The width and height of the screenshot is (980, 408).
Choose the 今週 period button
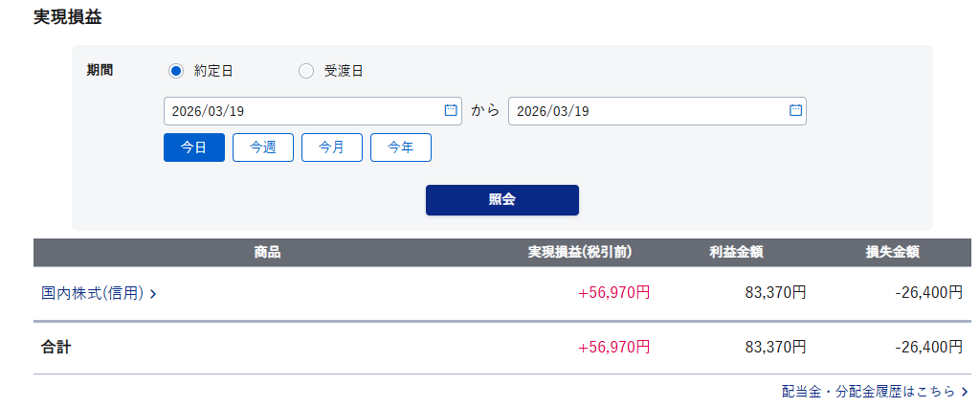tap(263, 147)
